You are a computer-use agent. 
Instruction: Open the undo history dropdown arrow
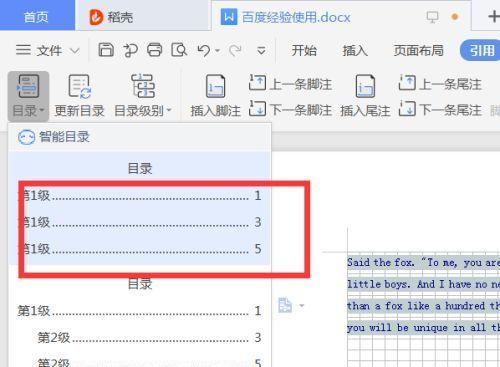pyautogui.click(x=217, y=51)
